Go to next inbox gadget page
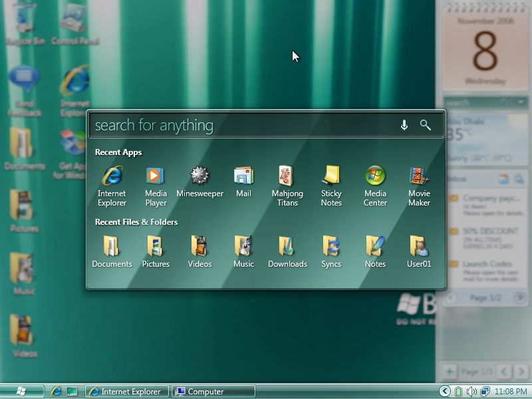 pyautogui.click(x=519, y=298)
